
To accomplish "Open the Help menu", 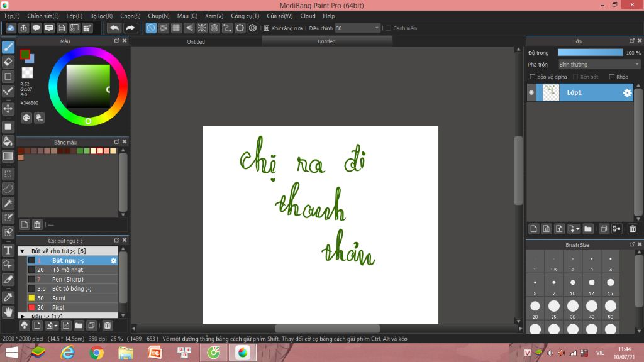I will click(x=328, y=16).
